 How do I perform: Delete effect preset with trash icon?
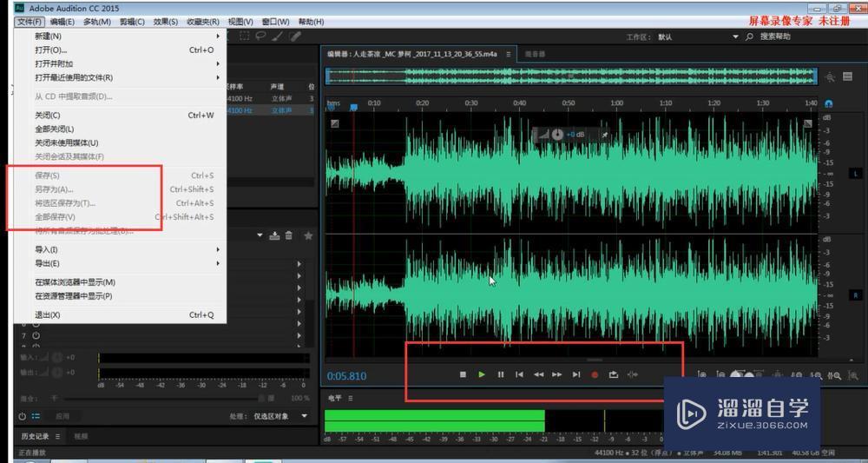click(x=289, y=235)
